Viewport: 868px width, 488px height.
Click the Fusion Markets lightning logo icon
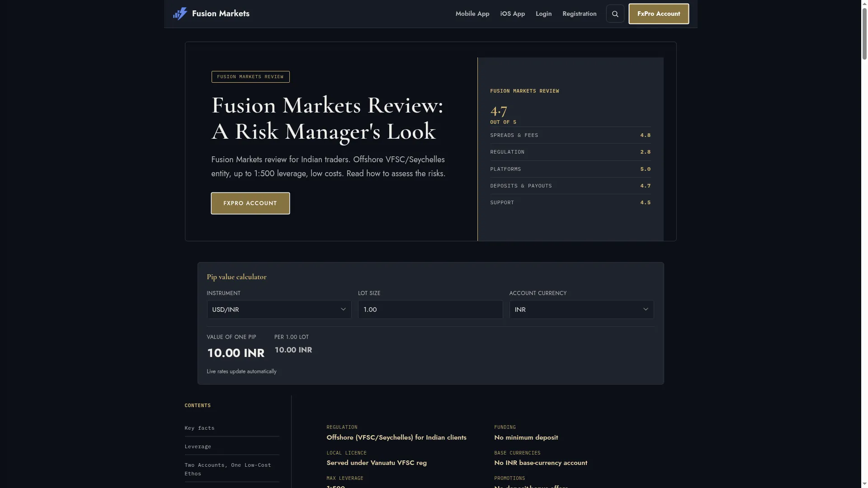point(180,14)
